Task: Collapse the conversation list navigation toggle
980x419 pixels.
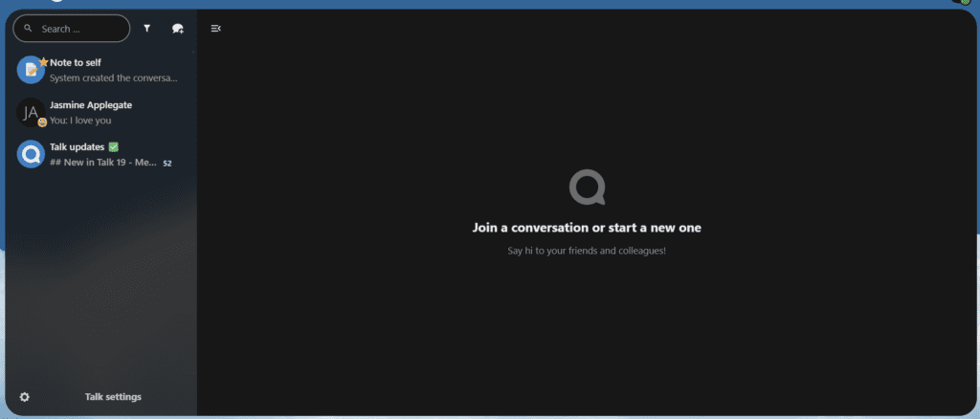Action: tap(215, 28)
